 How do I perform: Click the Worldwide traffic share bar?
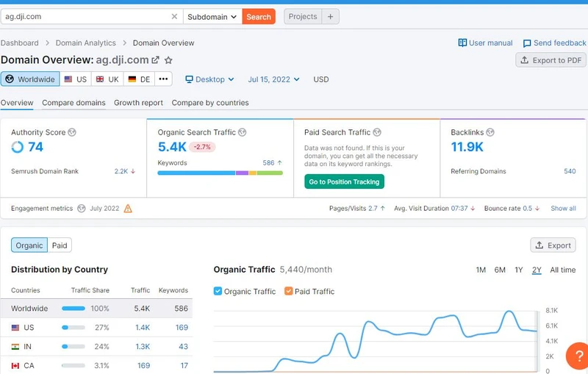pyautogui.click(x=73, y=309)
